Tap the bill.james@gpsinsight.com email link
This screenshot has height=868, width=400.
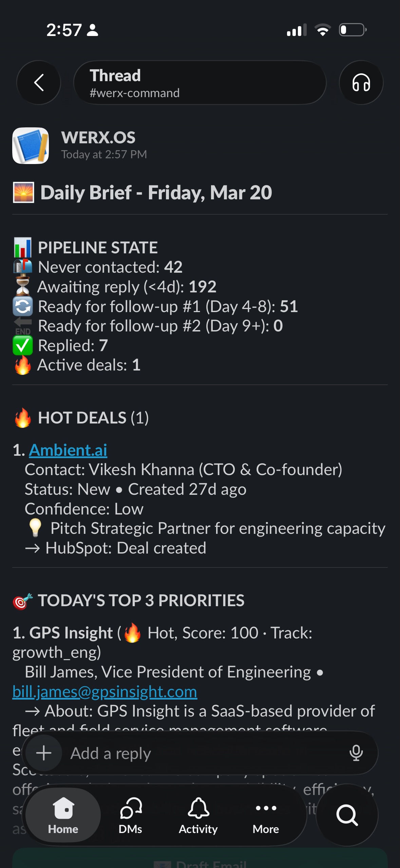[104, 692]
